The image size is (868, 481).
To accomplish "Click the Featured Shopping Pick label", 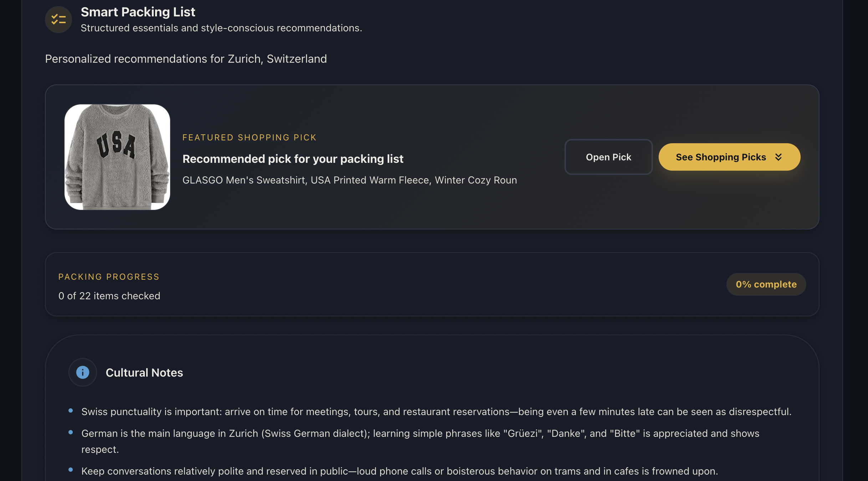I will tap(249, 138).
